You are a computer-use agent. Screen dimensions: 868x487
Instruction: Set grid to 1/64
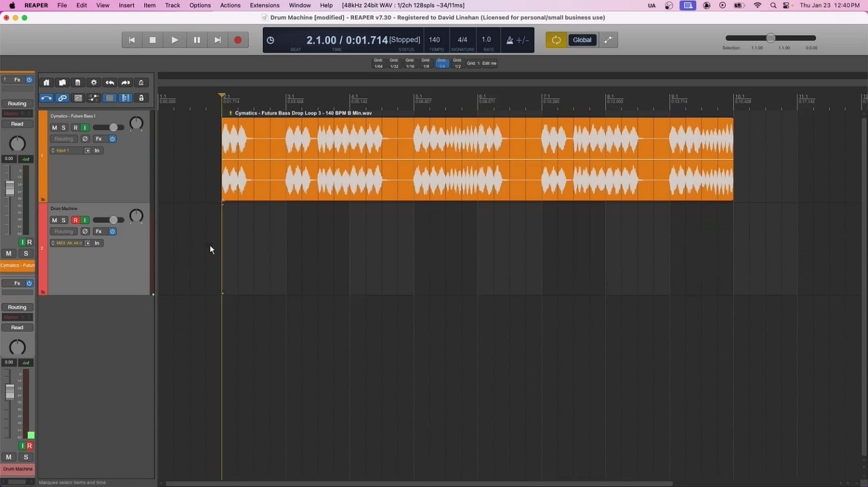[379, 63]
